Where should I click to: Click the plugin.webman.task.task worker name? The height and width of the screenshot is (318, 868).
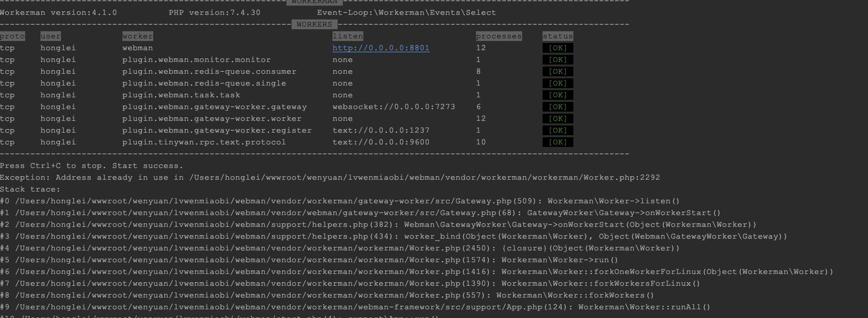coord(181,95)
